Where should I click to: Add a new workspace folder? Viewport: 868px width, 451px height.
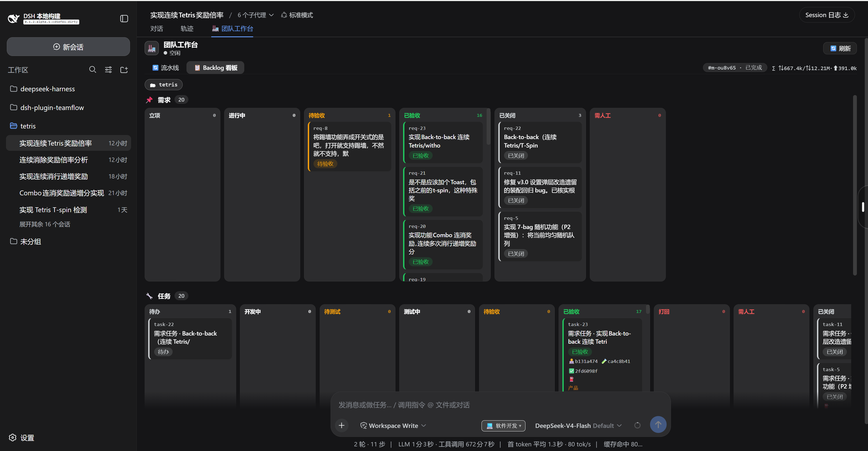click(x=124, y=70)
